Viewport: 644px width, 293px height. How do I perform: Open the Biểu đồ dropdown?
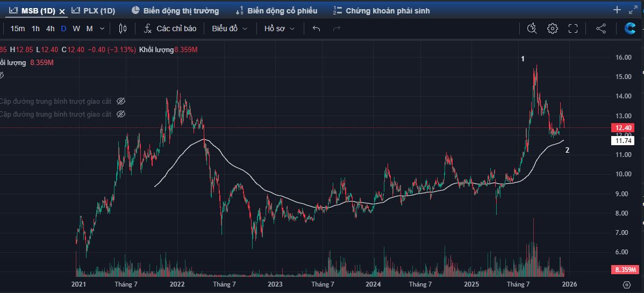[x=230, y=28]
